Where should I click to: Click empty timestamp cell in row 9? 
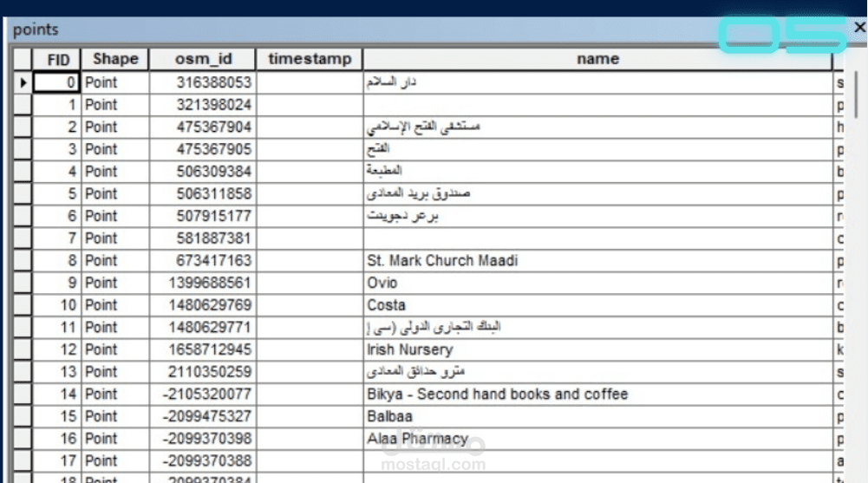point(310,283)
